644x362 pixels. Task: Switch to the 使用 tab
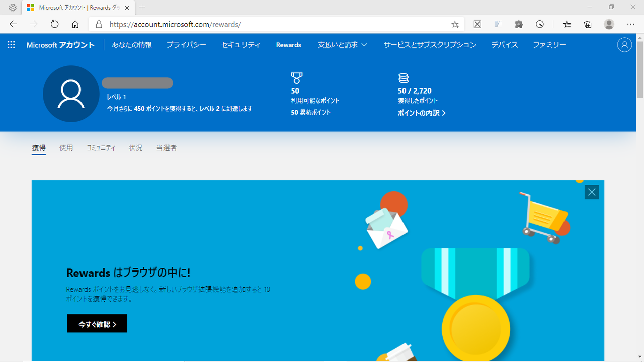[x=66, y=148]
